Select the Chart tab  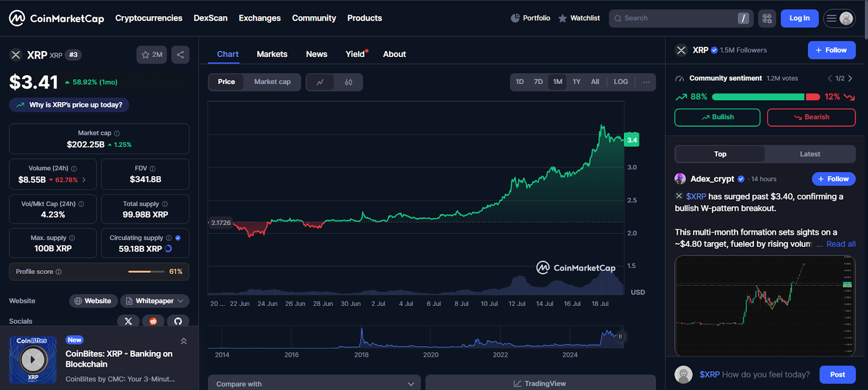point(227,54)
